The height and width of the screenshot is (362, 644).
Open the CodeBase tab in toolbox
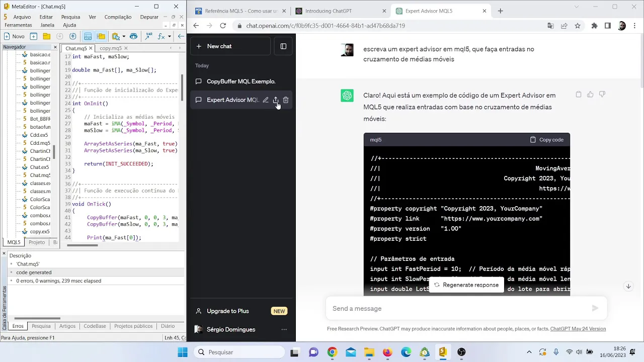click(95, 326)
